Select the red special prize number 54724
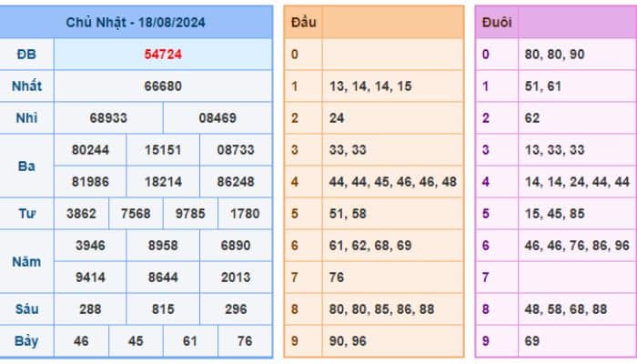The image size is (637, 364). tap(163, 55)
